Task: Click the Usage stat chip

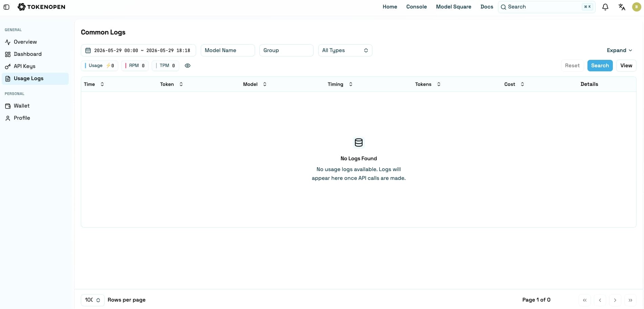Action: tap(100, 66)
